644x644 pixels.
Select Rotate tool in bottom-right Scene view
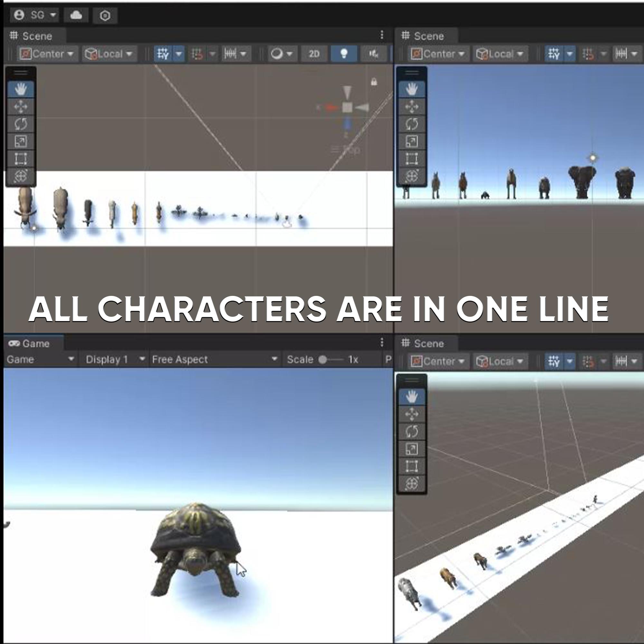(412, 431)
